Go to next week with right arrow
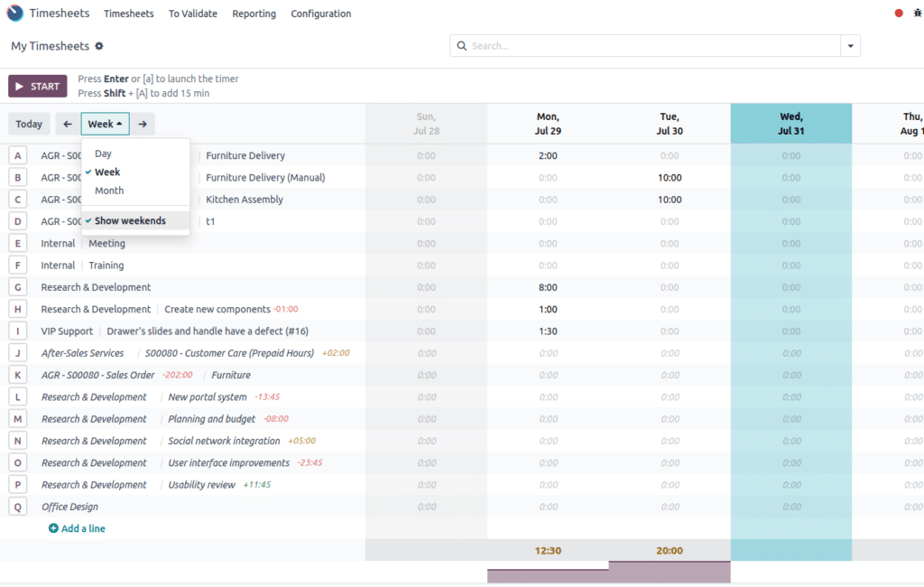This screenshot has width=924, height=587. [143, 124]
